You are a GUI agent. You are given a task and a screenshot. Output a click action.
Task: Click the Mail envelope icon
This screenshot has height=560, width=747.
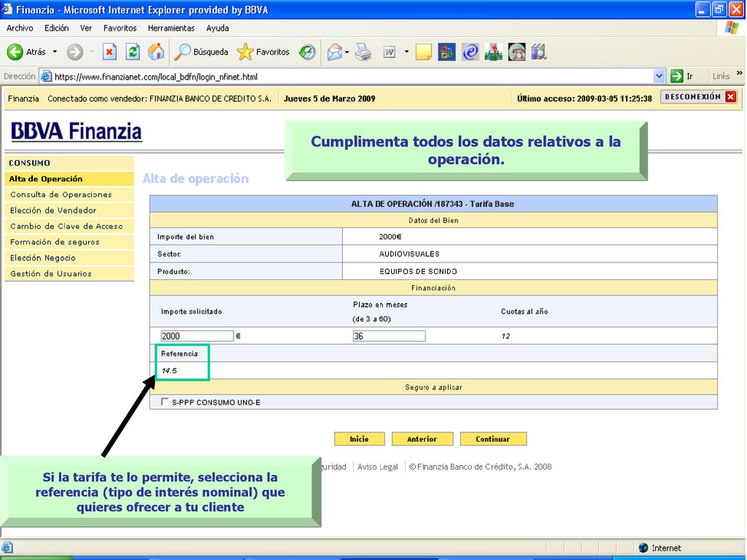coord(335,52)
